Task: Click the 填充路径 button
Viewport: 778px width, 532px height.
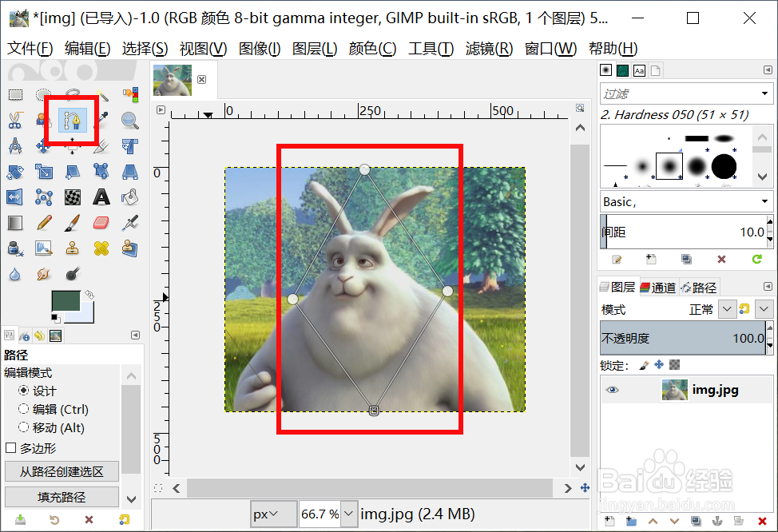Action: click(x=62, y=497)
